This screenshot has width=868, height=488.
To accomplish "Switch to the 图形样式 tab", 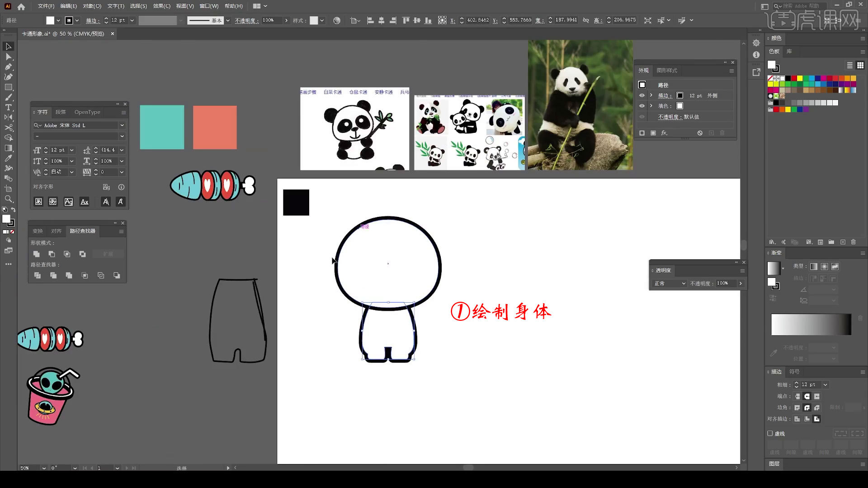I will (x=667, y=70).
